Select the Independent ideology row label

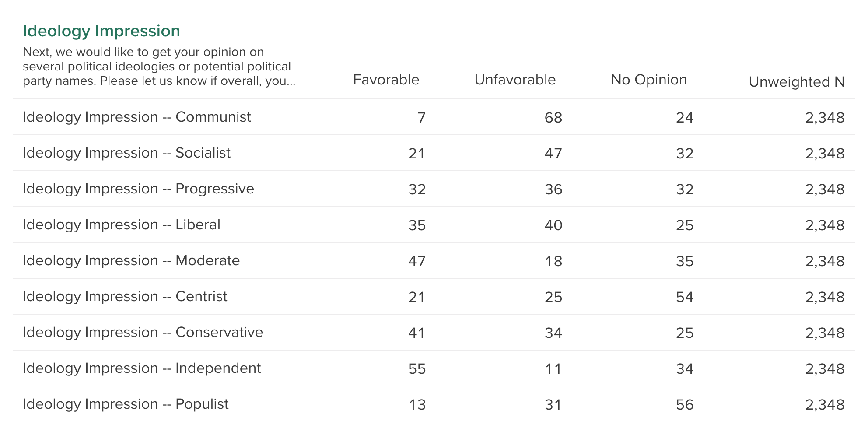coord(142,368)
